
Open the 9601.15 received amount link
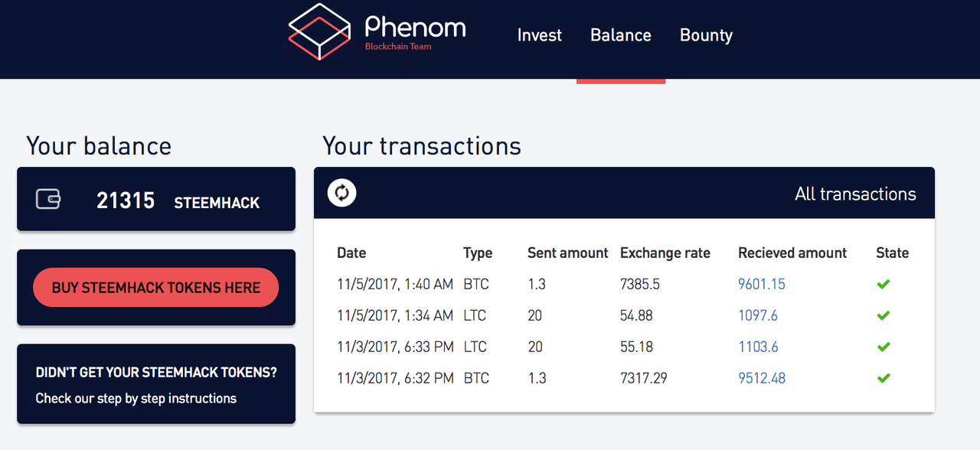[762, 284]
